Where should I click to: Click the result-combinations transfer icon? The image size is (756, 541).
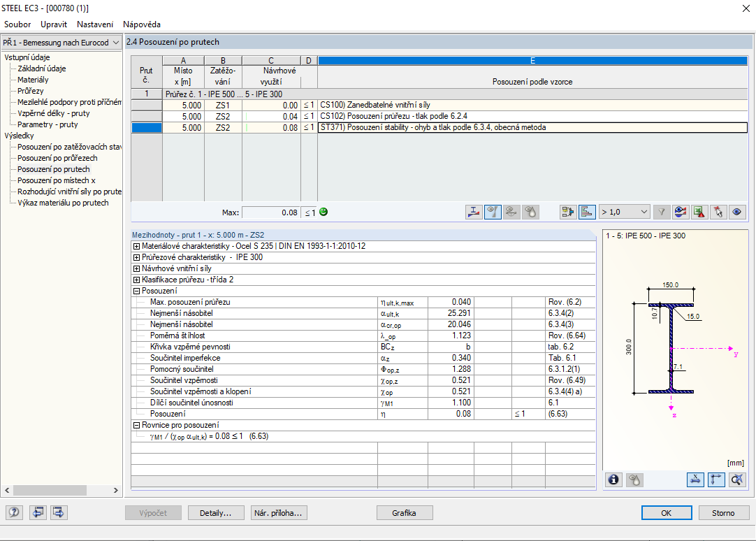(568, 212)
